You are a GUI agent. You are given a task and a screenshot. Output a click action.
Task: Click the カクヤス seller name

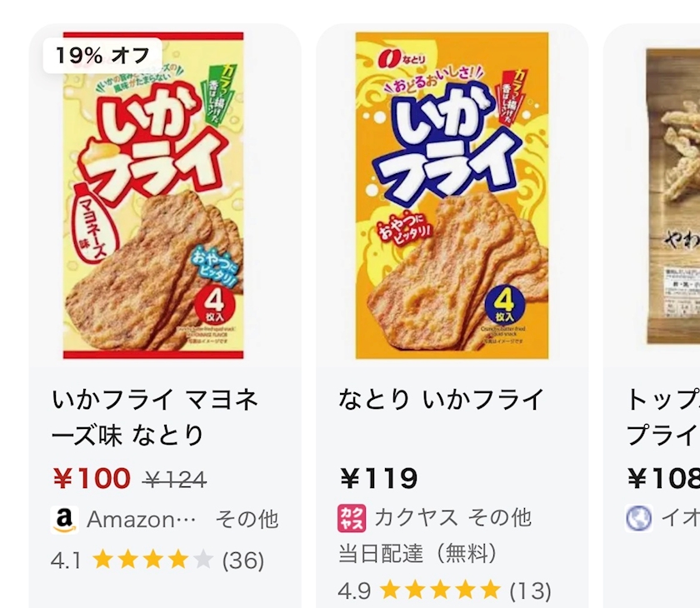(x=416, y=518)
